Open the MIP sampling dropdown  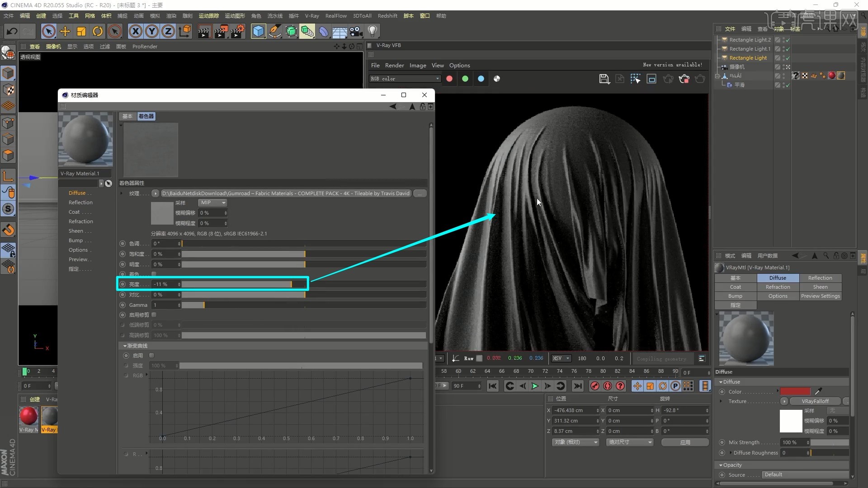click(x=212, y=203)
